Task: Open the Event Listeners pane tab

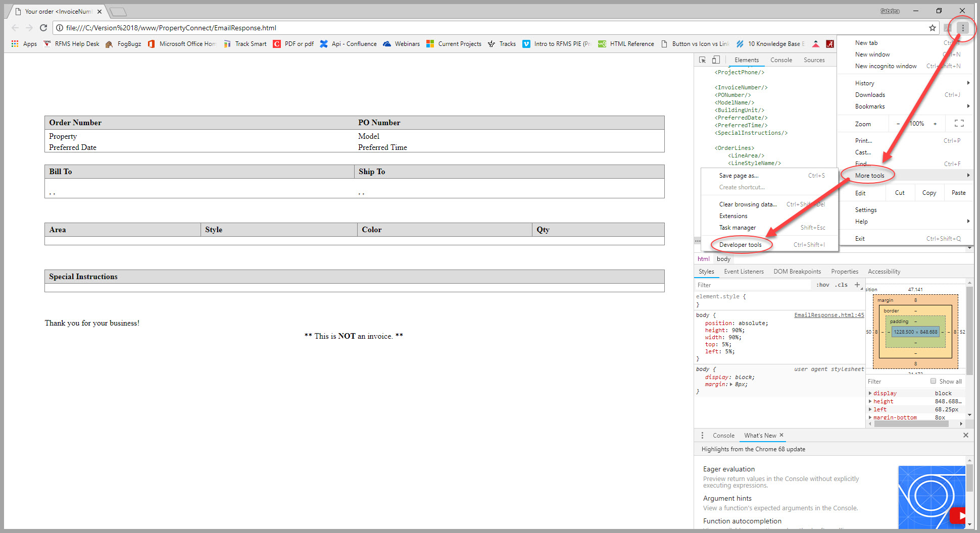Action: pos(744,272)
